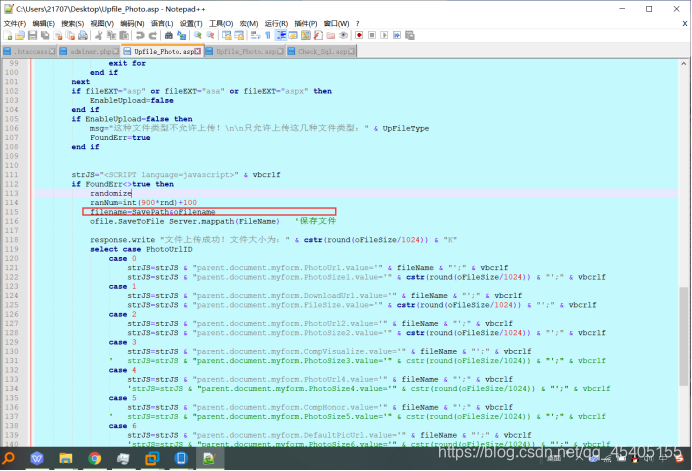The height and width of the screenshot is (471, 692).
Task: Create a new file with toolbar icon
Action: click(x=8, y=36)
